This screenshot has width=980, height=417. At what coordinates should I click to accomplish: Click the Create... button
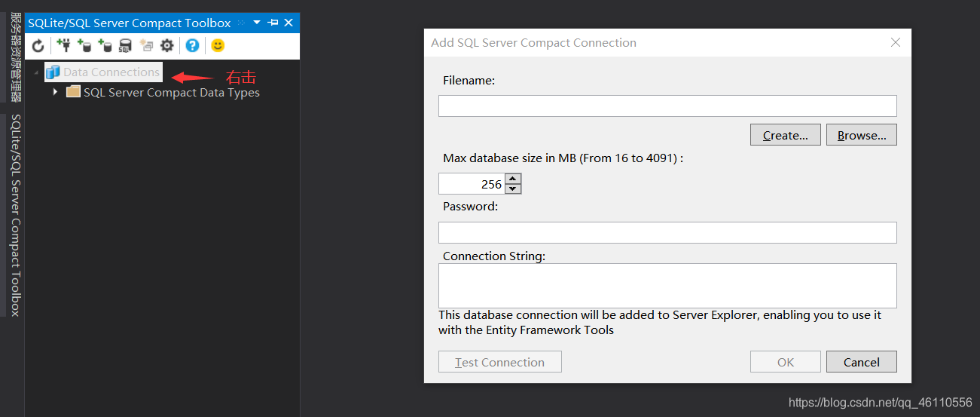(785, 135)
